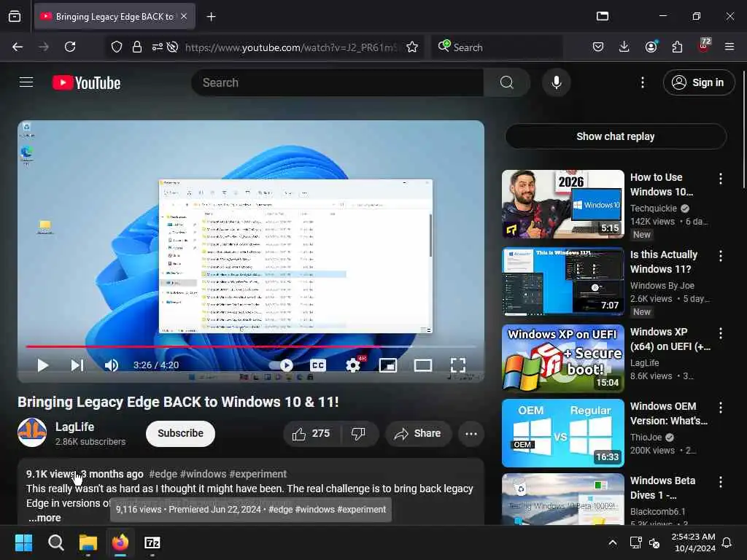
Task: Open Firefox account icon
Action: coord(651,47)
